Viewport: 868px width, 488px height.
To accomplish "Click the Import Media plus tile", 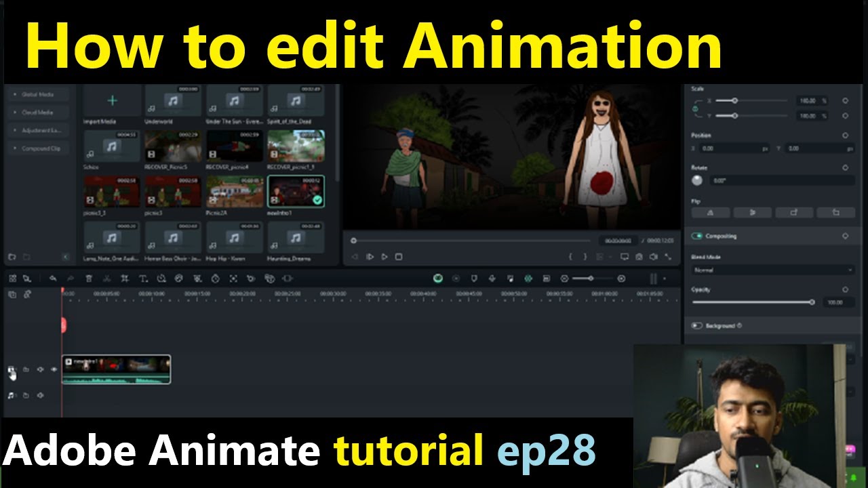I will pos(112,101).
